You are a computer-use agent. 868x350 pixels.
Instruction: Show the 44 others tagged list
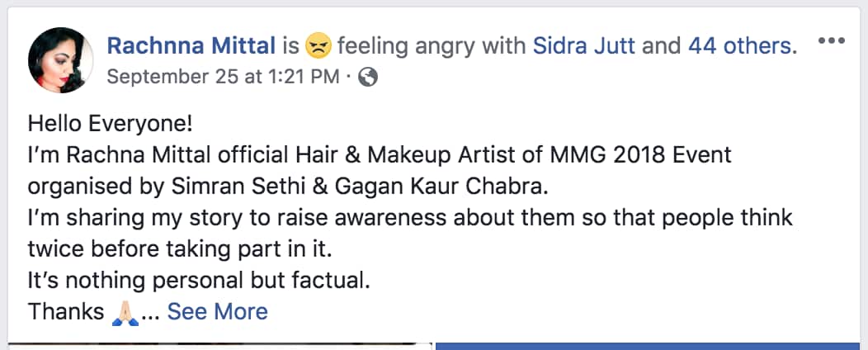741,46
